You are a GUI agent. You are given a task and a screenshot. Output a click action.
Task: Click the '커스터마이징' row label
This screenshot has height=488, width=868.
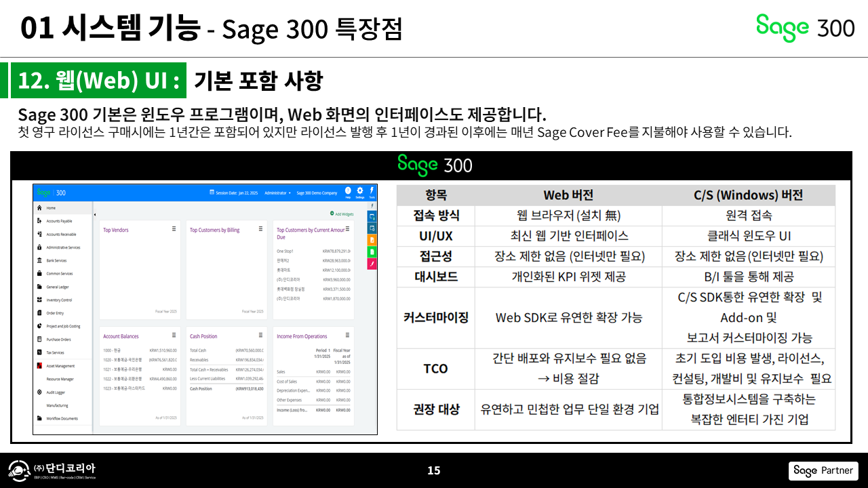tap(436, 317)
